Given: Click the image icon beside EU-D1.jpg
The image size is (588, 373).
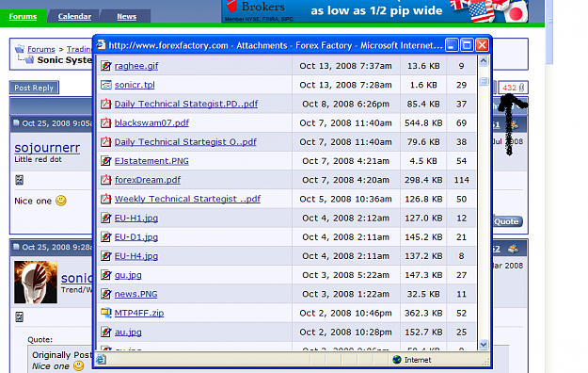Looking at the screenshot, I should pos(105,237).
